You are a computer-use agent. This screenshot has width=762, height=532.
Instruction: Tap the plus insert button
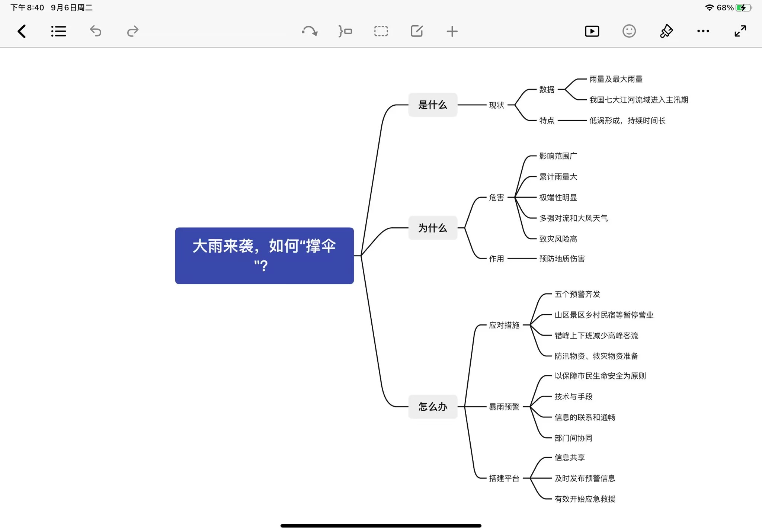tap(452, 31)
